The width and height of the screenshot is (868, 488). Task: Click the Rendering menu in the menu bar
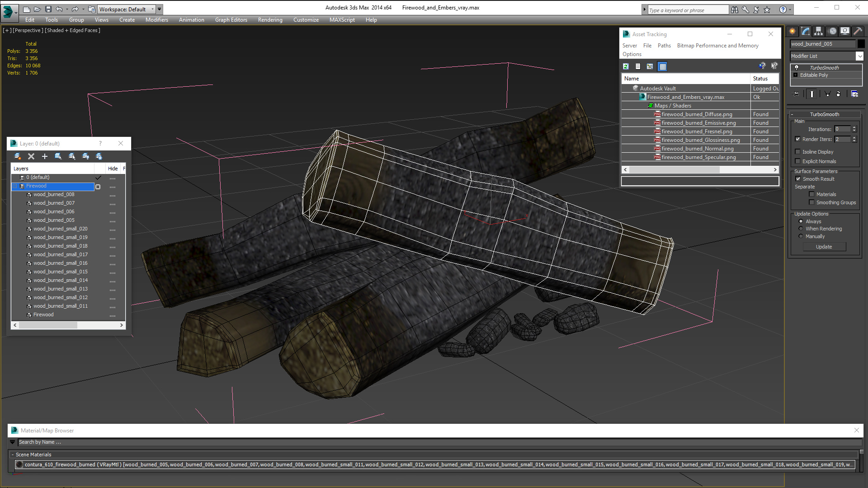(x=271, y=20)
